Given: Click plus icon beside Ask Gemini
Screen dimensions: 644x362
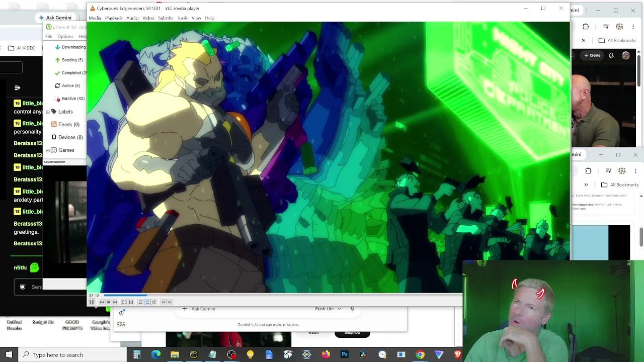Looking at the screenshot, I should [x=185, y=309].
